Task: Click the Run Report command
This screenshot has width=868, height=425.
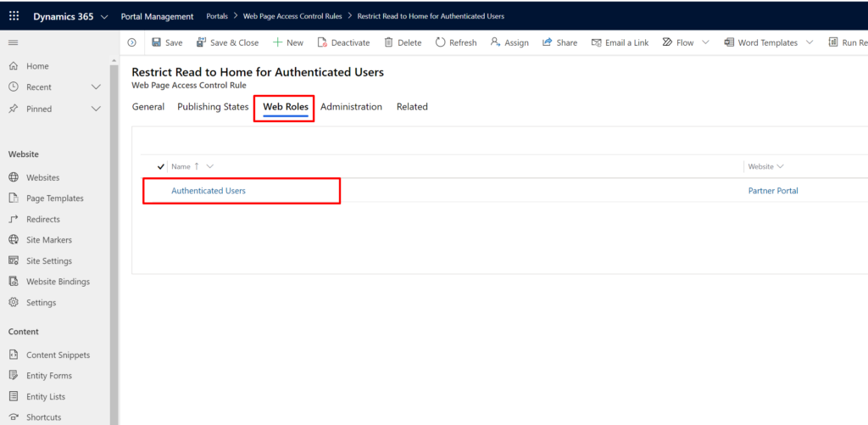Action: point(848,42)
